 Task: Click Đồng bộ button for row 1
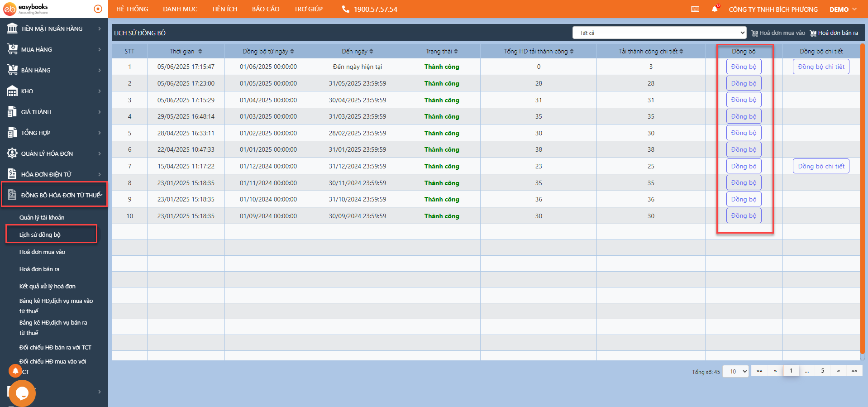[744, 67]
